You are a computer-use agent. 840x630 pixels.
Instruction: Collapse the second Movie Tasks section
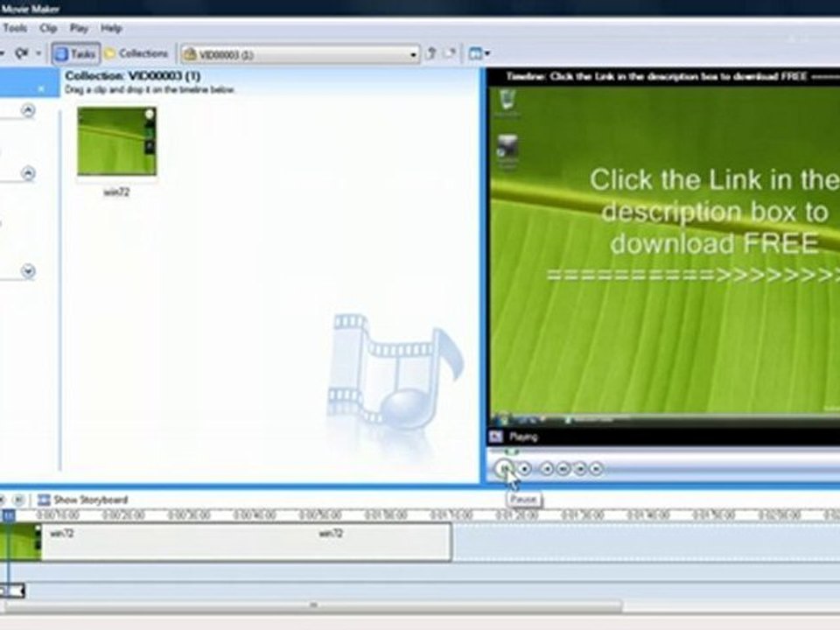pyautogui.click(x=28, y=173)
